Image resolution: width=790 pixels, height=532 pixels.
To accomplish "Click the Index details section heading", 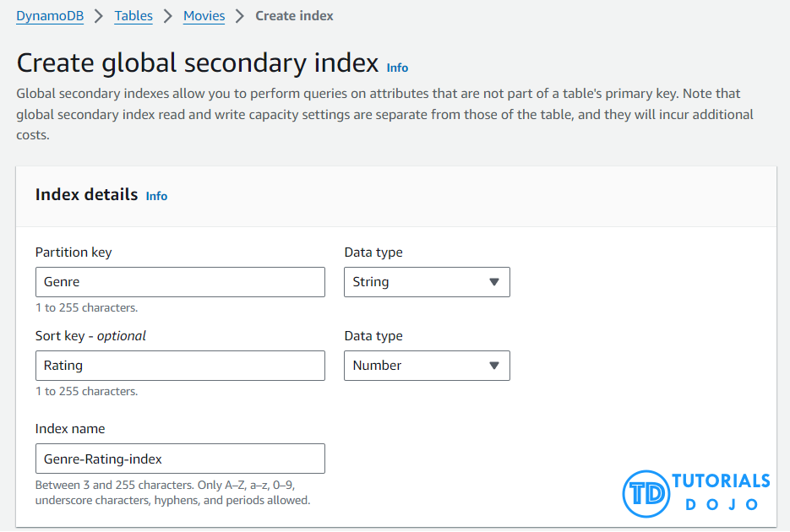I will tap(86, 195).
